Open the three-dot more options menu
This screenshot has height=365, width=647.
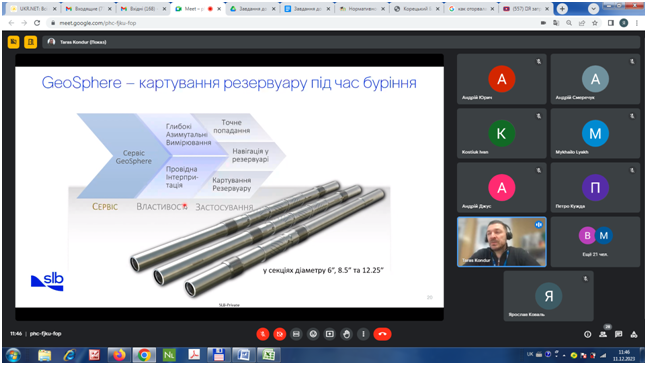coord(363,334)
